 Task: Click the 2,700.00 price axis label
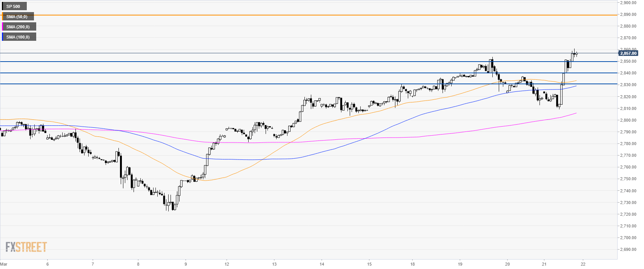pyautogui.click(x=628, y=238)
